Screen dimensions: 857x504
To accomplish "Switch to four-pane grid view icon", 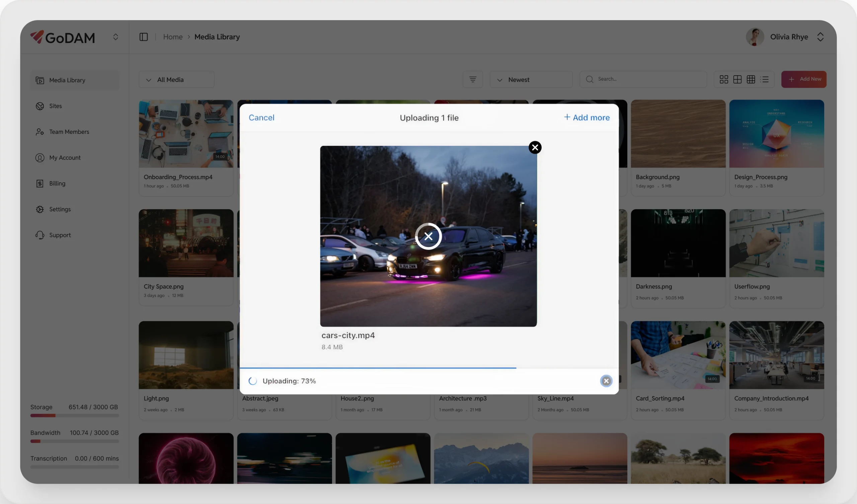I will click(x=737, y=79).
